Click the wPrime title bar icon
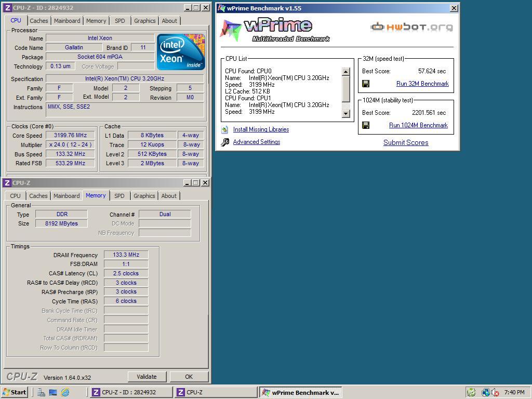This screenshot has width=532, height=399. point(221,8)
